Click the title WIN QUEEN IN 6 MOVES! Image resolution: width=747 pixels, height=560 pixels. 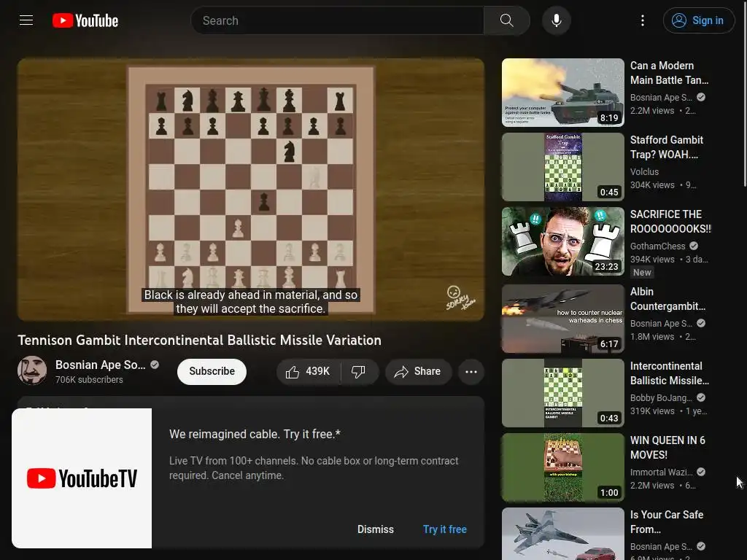(x=667, y=448)
